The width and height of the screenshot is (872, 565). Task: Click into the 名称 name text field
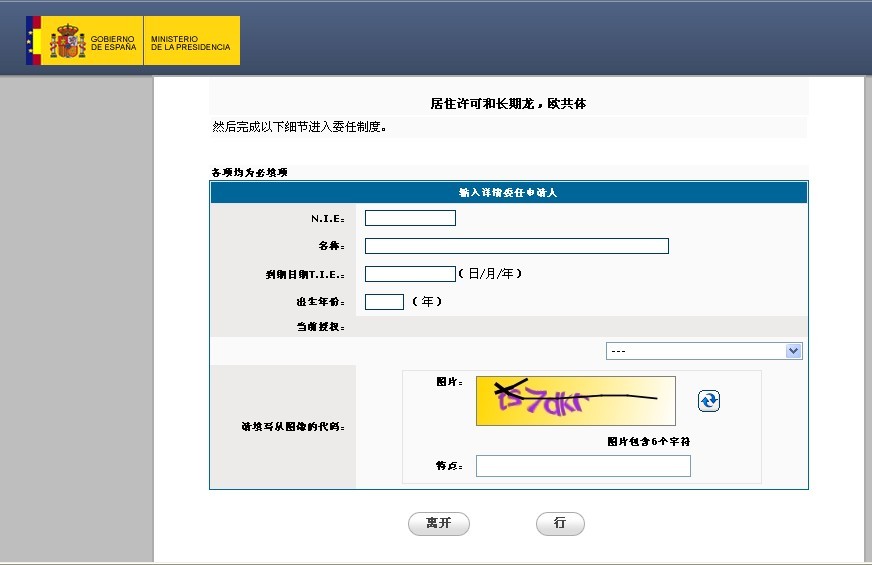(x=516, y=246)
